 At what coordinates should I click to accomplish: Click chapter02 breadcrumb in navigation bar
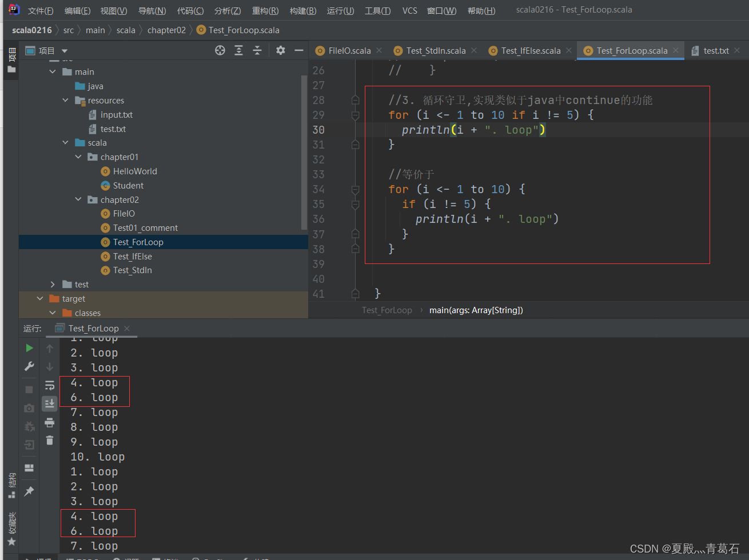tap(166, 30)
